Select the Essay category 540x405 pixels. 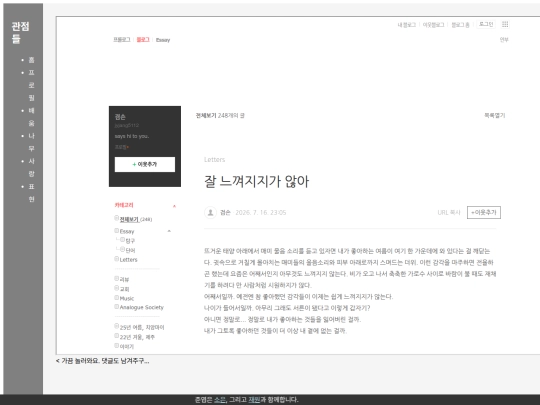pyautogui.click(x=127, y=231)
